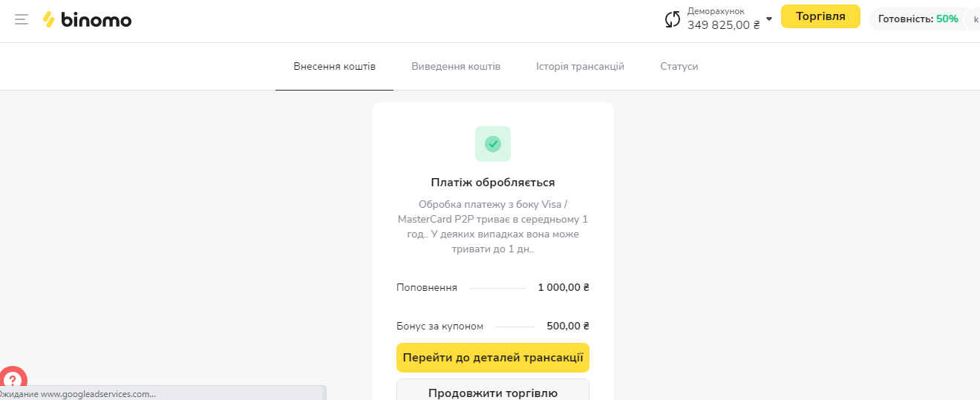Click the green checkmark success icon
The width and height of the screenshot is (980, 400).
click(x=493, y=144)
